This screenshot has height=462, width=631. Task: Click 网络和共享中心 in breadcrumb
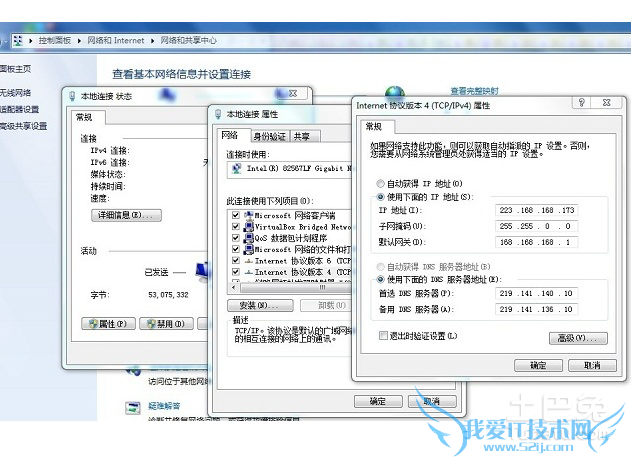(x=188, y=40)
